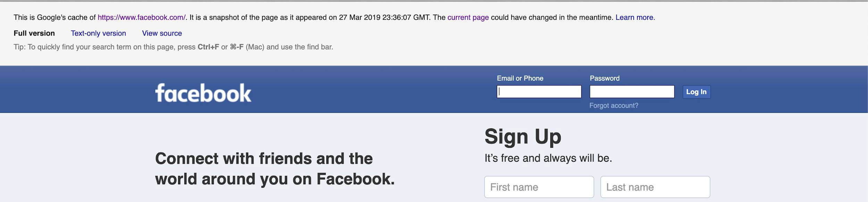
Task: Click the First name signup field
Action: tap(539, 187)
